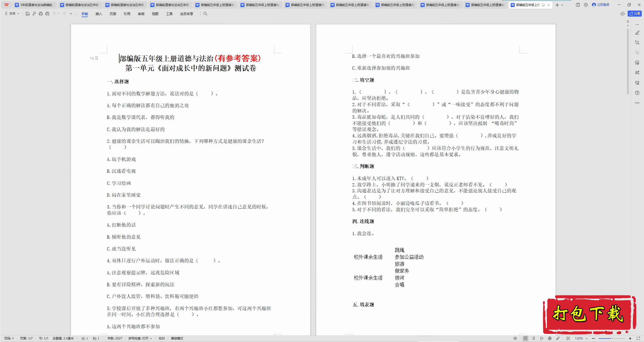Toggle spell check status 拼写检查
Screen dimensions: 644x342
coord(140,338)
